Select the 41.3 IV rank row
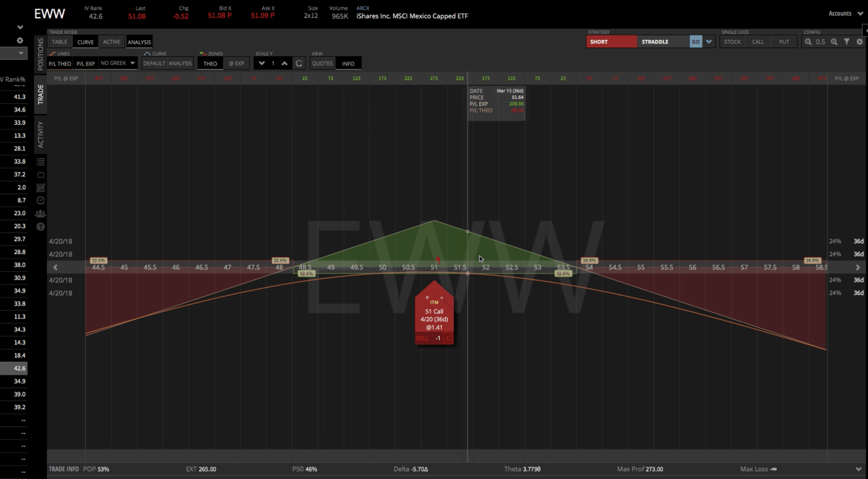Viewport: 868px width, 479px height. click(14, 97)
